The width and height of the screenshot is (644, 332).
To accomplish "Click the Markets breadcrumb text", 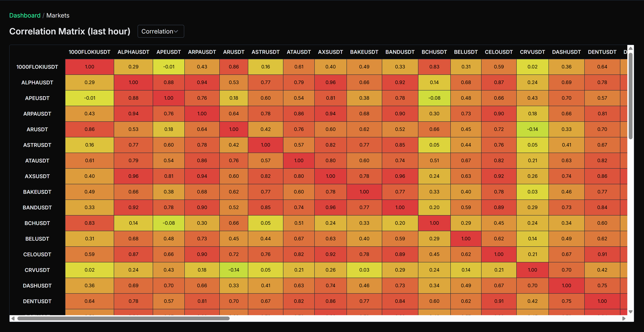I will [x=58, y=15].
